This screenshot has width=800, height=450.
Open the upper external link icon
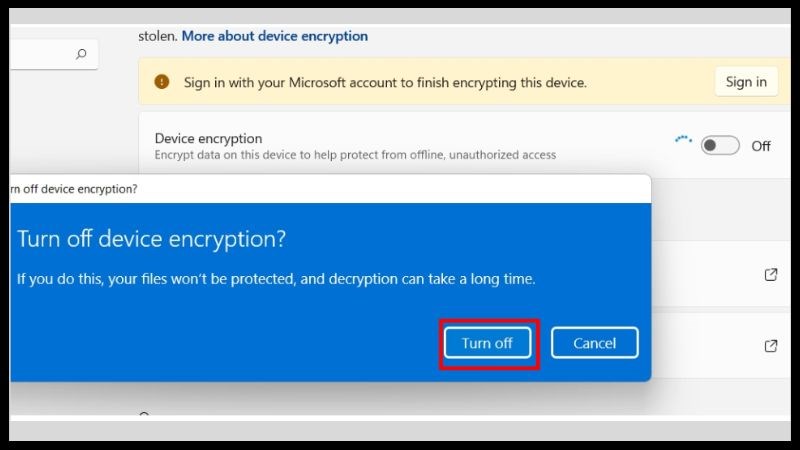tap(771, 274)
